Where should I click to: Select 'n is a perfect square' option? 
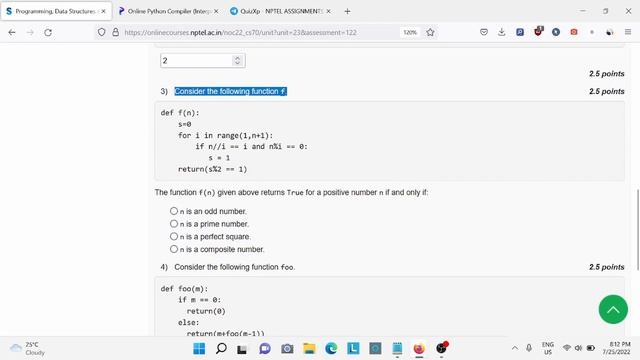(x=174, y=236)
